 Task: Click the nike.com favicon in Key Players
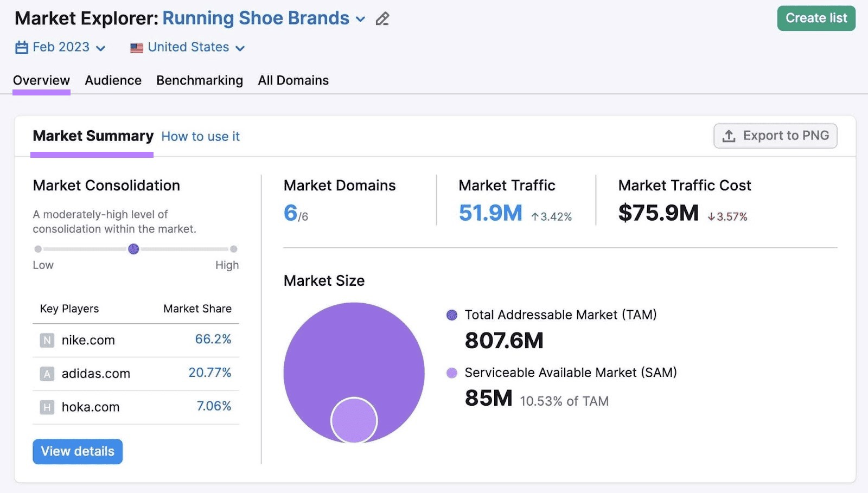tap(47, 340)
